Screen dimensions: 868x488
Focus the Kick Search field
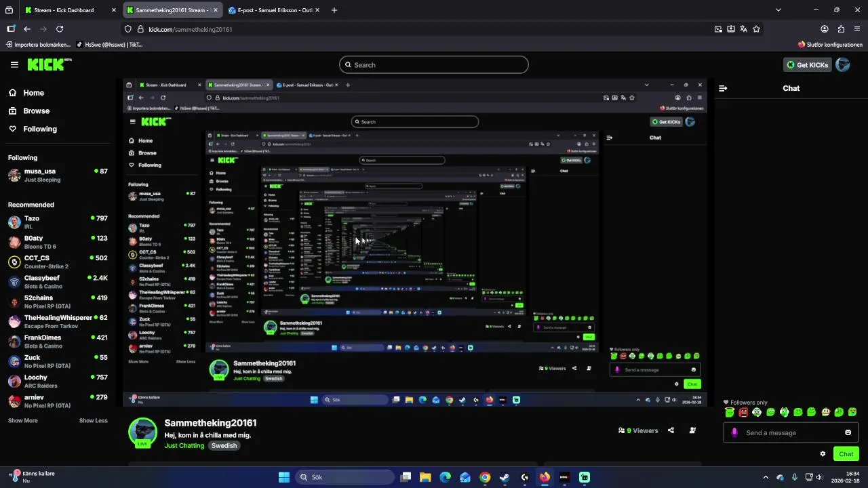click(x=434, y=65)
